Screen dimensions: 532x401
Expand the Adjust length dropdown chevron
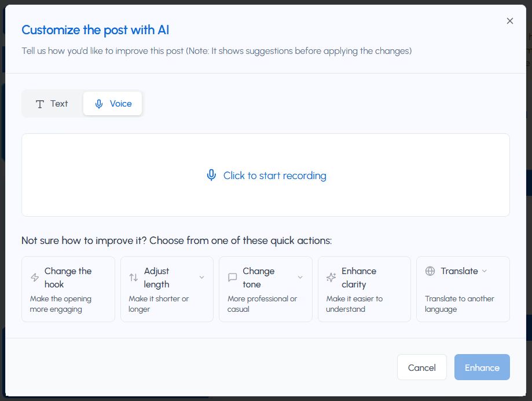point(201,278)
